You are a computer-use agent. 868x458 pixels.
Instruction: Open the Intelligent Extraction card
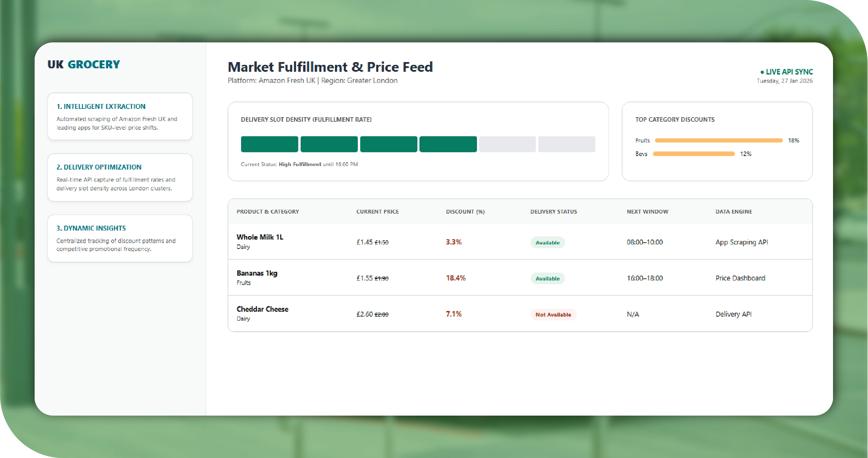click(x=120, y=116)
